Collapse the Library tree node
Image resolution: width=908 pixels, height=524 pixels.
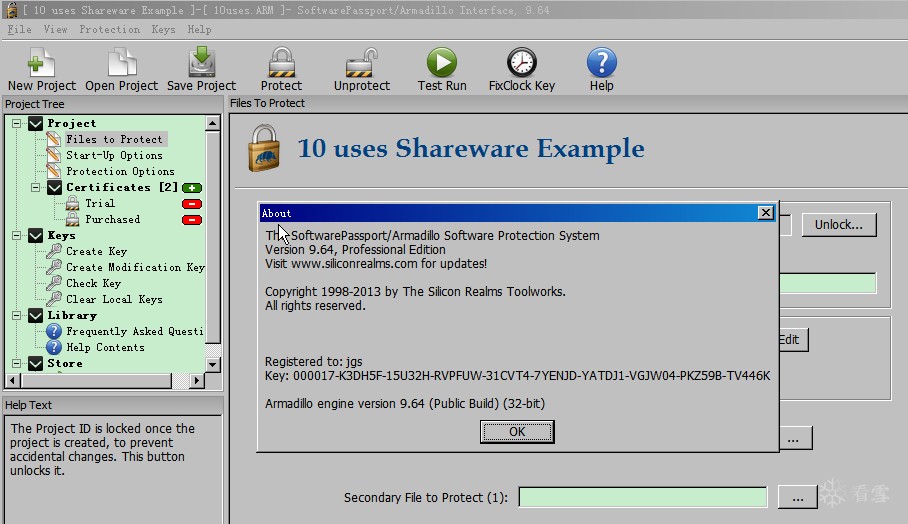[17, 316]
